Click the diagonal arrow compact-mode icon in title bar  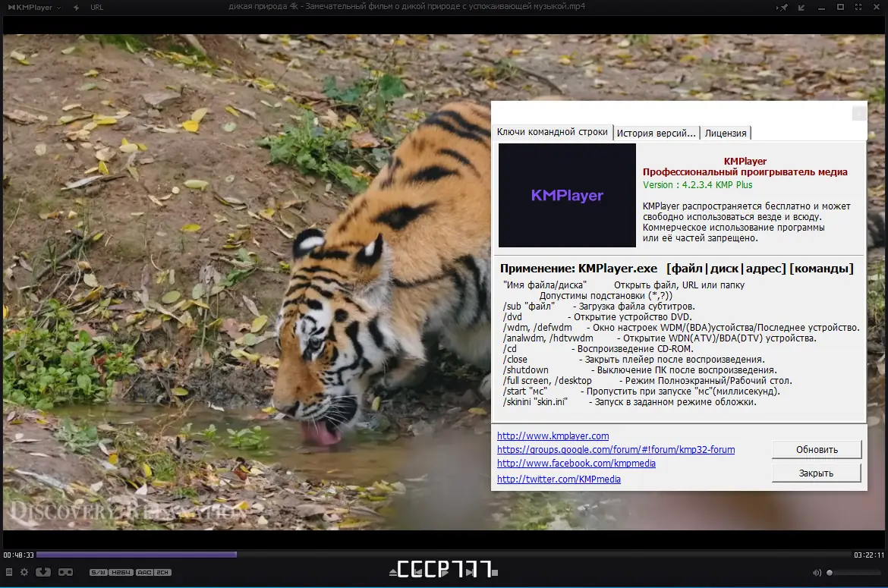pos(801,8)
